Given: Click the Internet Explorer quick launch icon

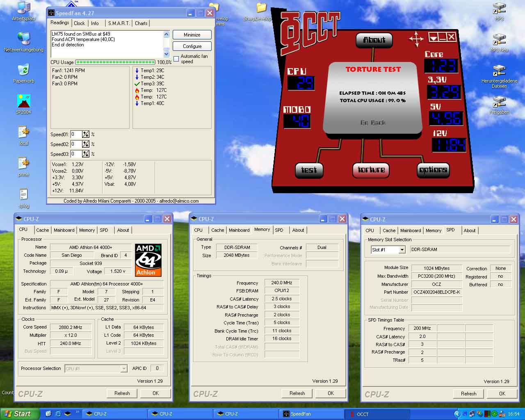Looking at the screenshot, I should pyautogui.click(x=58, y=414).
